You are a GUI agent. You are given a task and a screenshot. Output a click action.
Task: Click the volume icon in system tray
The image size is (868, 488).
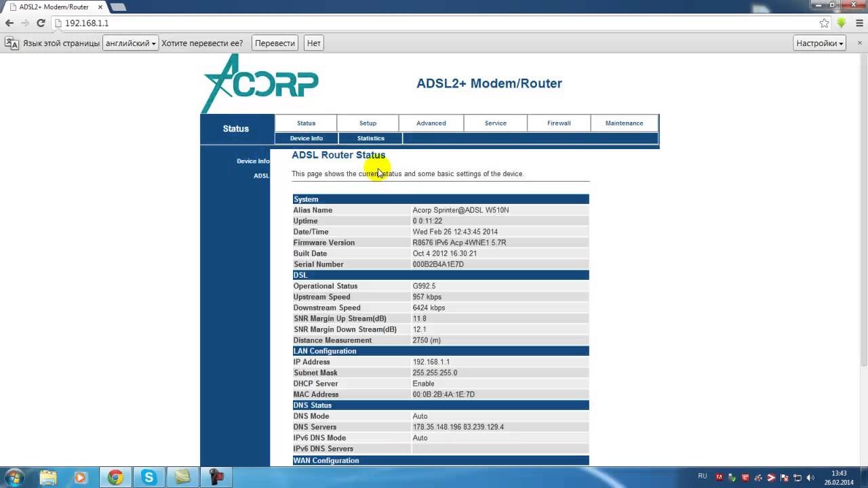pyautogui.click(x=811, y=477)
